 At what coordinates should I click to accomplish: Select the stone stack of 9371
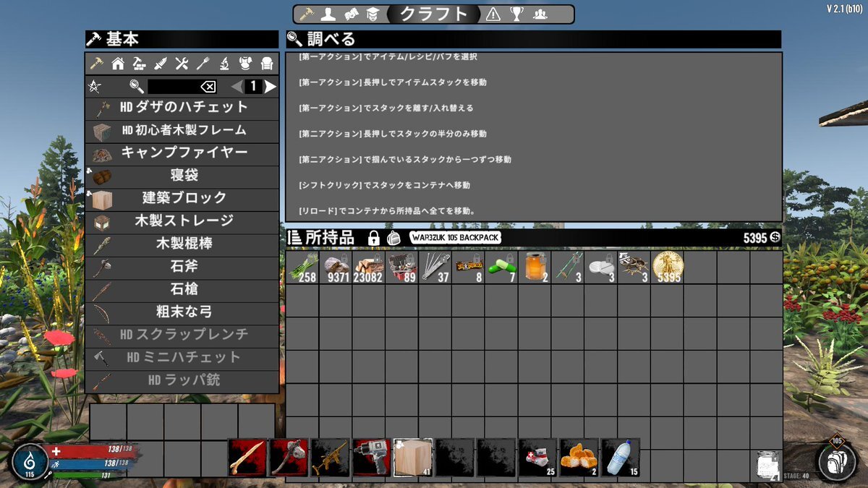point(336,267)
